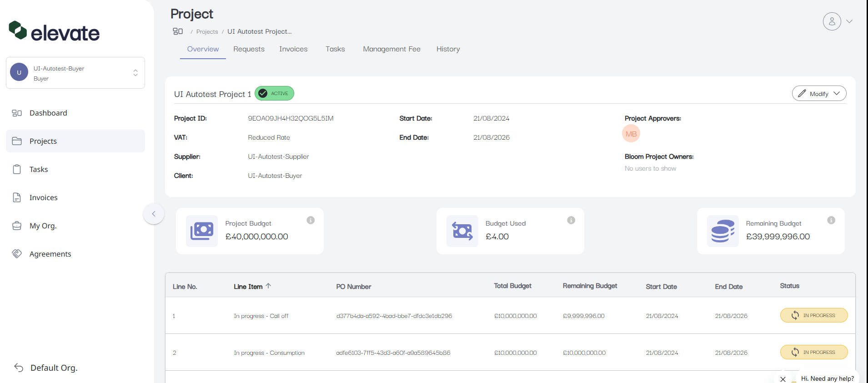The width and height of the screenshot is (868, 383).
Task: Click the Status column header
Action: (x=789, y=286)
